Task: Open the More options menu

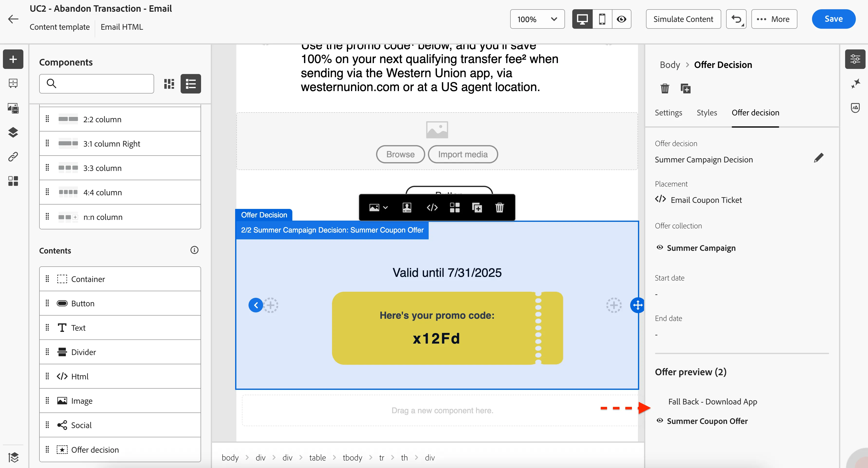Action: pos(774,19)
